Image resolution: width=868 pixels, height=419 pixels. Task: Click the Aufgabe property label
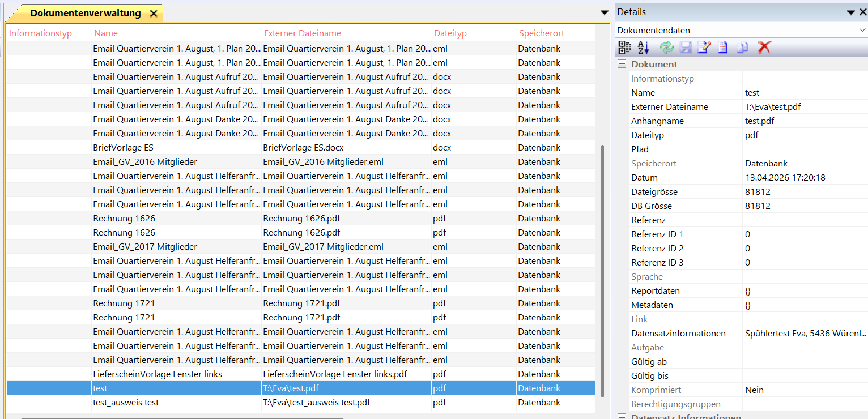point(648,348)
